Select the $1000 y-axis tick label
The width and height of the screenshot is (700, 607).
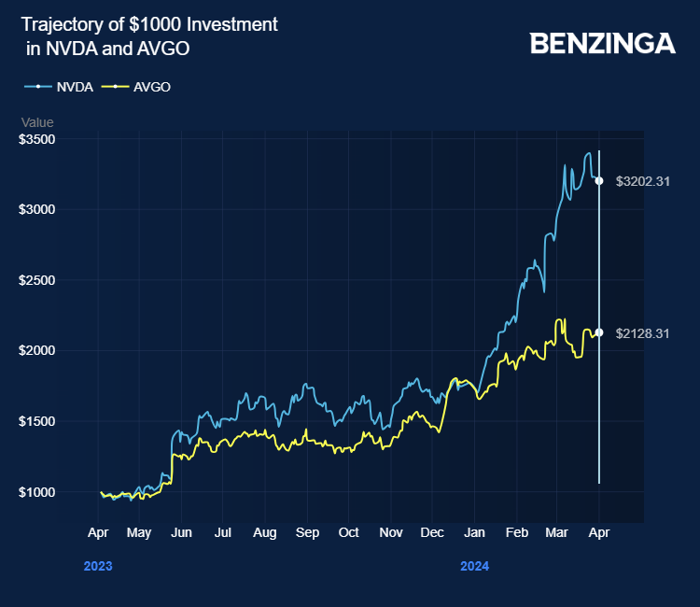(38, 492)
